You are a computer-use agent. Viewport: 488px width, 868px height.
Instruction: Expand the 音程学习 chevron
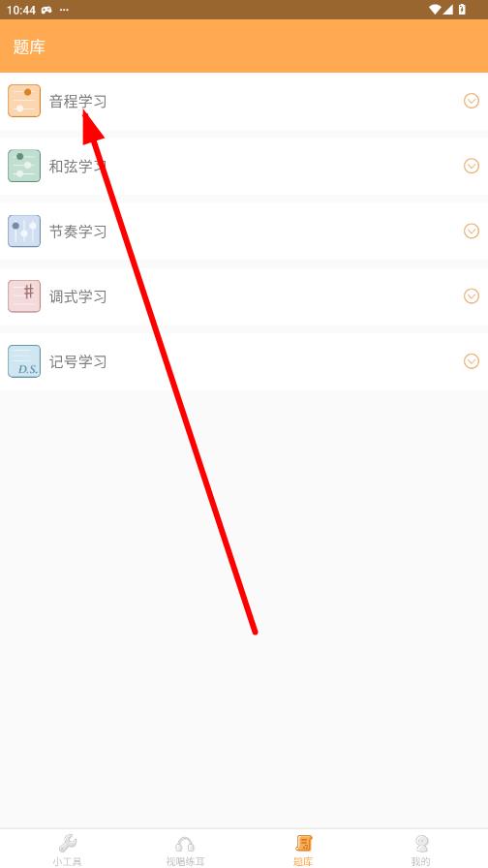(472, 101)
